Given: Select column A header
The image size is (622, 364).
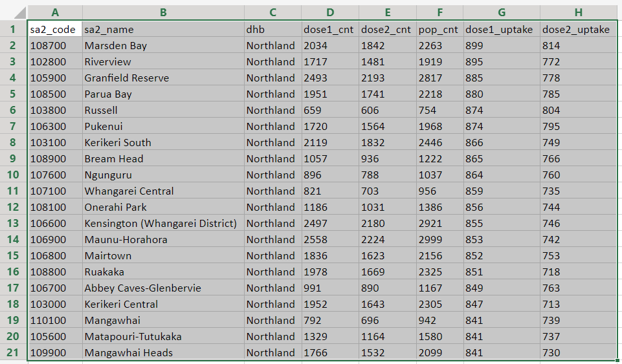Looking at the screenshot, I should (x=54, y=12).
